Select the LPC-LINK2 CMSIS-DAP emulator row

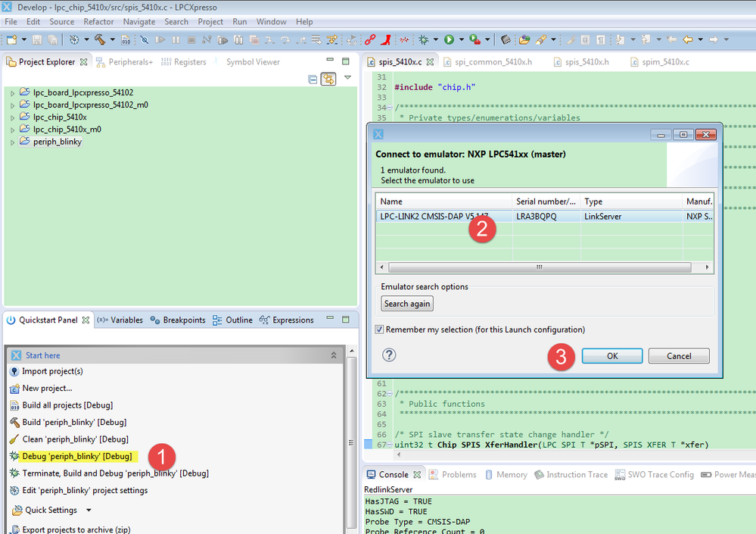[544, 216]
